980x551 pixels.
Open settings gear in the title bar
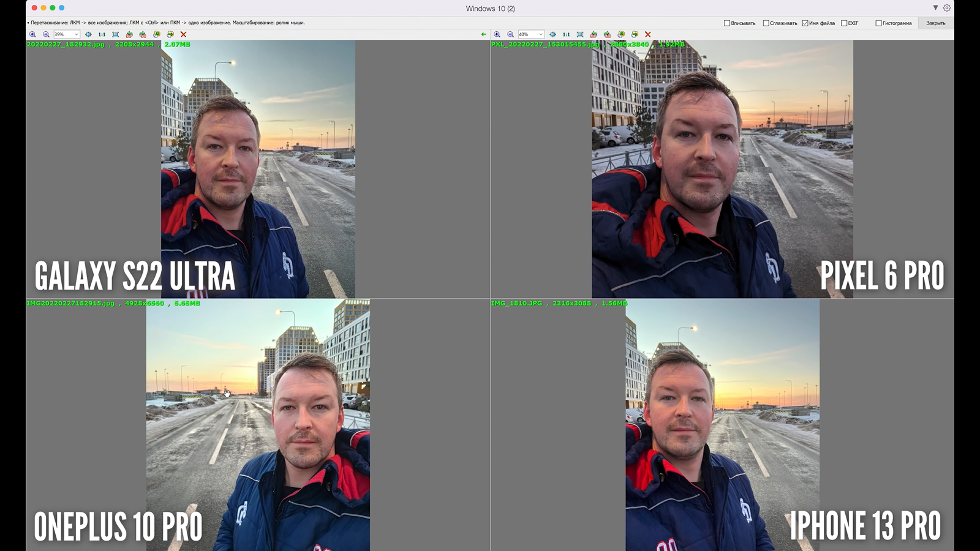[947, 8]
